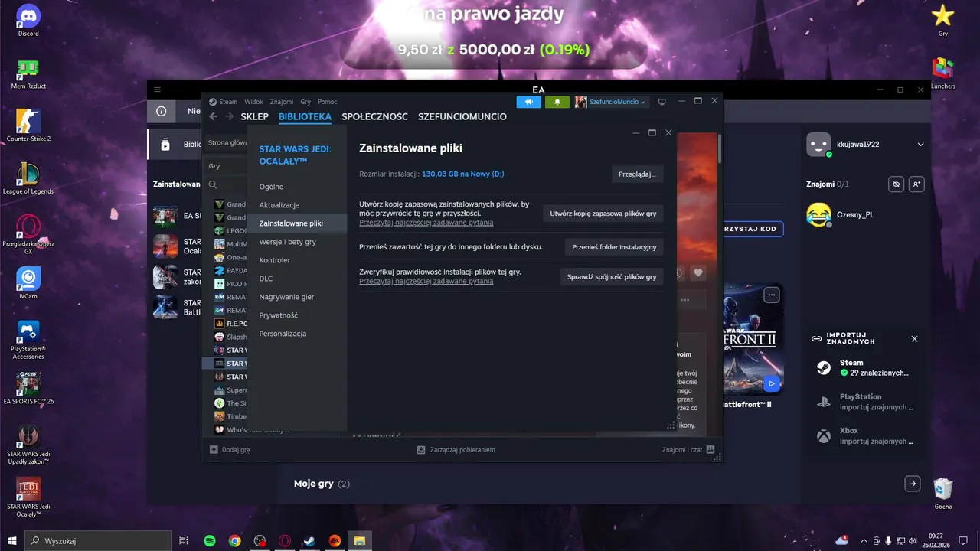Switch to SKLEP tab
Image resolution: width=980 pixels, height=551 pixels.
click(254, 117)
